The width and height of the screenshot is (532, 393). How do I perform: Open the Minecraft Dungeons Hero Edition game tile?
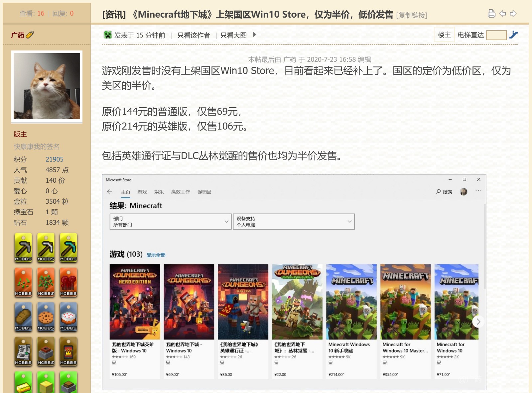point(135,321)
